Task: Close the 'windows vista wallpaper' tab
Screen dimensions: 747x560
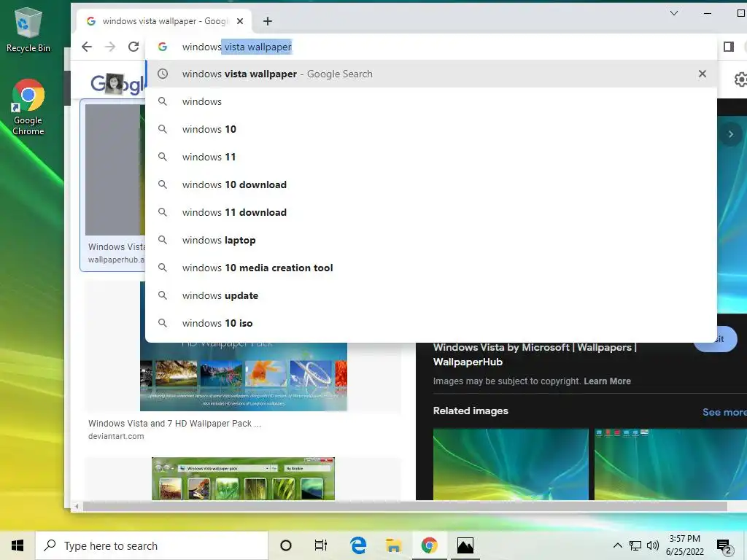Action: click(x=240, y=21)
